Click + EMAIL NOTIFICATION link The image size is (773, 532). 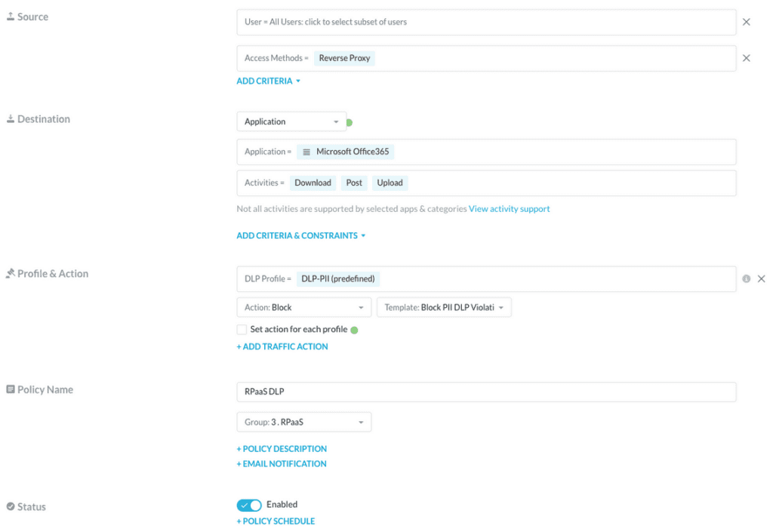click(282, 463)
